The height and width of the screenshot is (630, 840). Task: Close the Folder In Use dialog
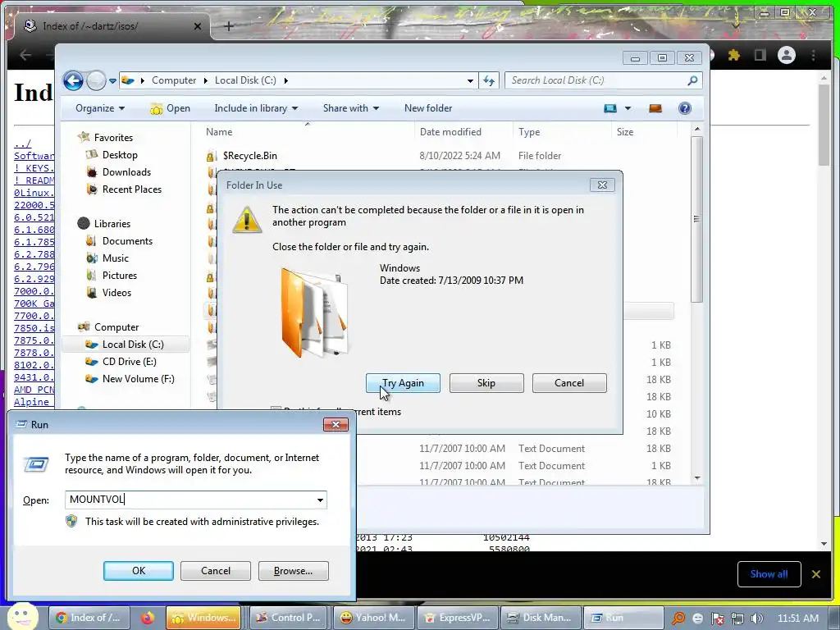coord(602,185)
